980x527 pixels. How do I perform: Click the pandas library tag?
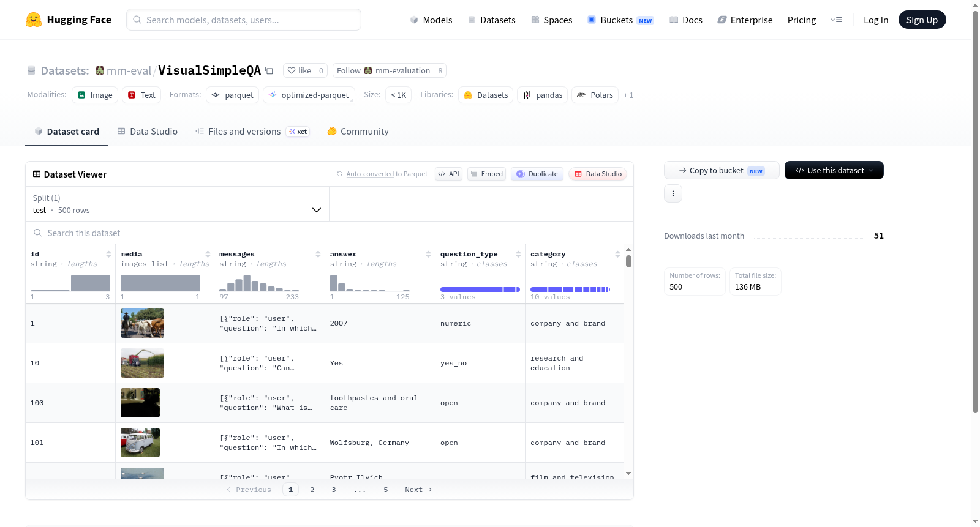point(543,95)
